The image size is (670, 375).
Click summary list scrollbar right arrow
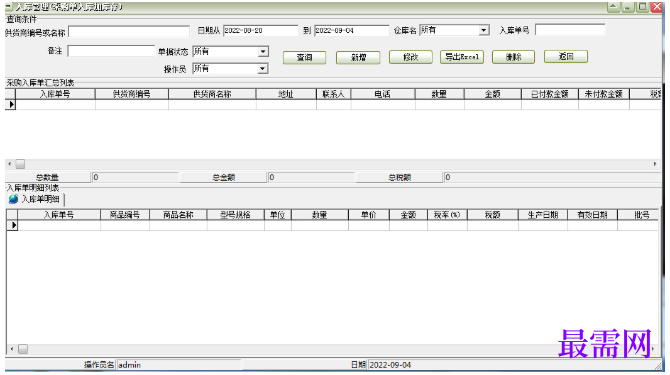[655, 164]
